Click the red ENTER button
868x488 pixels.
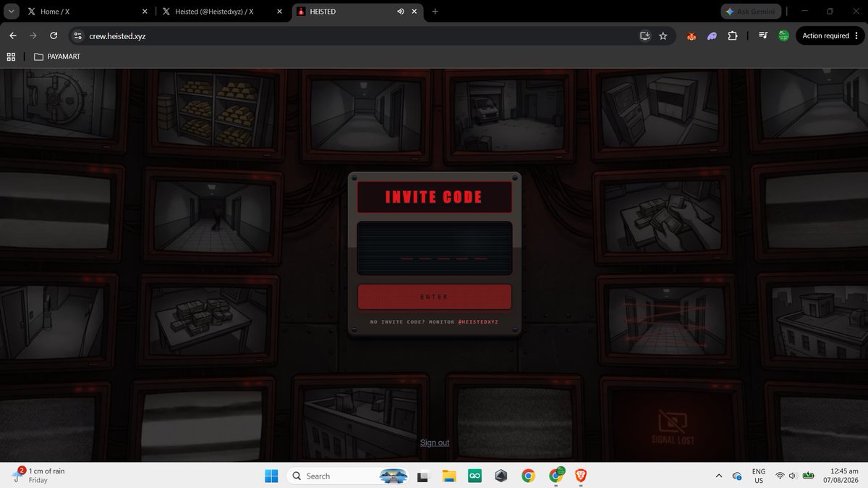point(435,297)
